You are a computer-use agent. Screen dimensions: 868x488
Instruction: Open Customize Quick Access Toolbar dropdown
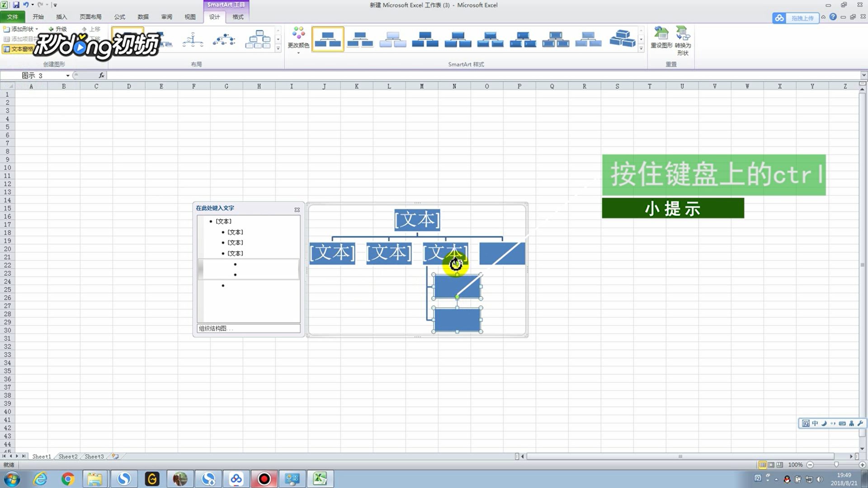[x=55, y=5]
